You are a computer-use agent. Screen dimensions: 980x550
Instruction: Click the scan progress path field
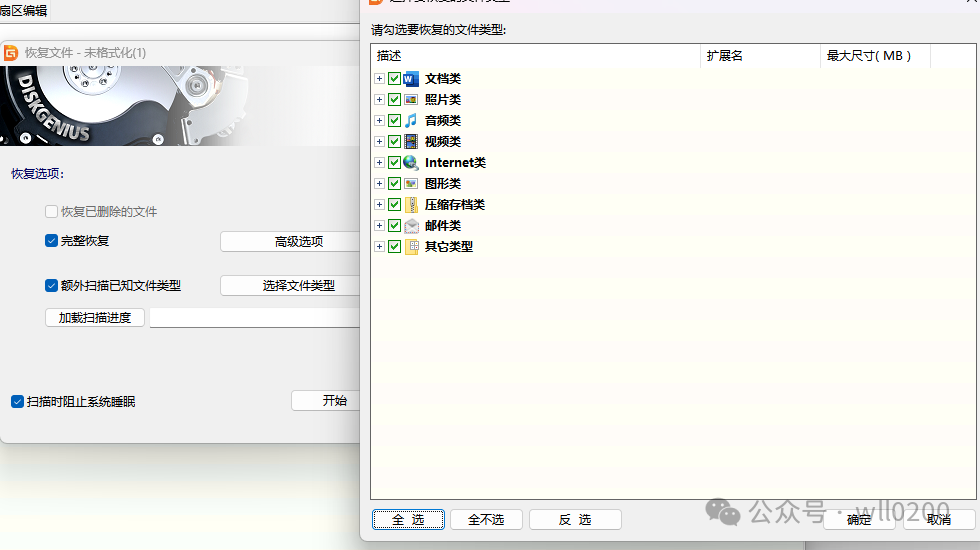point(254,318)
